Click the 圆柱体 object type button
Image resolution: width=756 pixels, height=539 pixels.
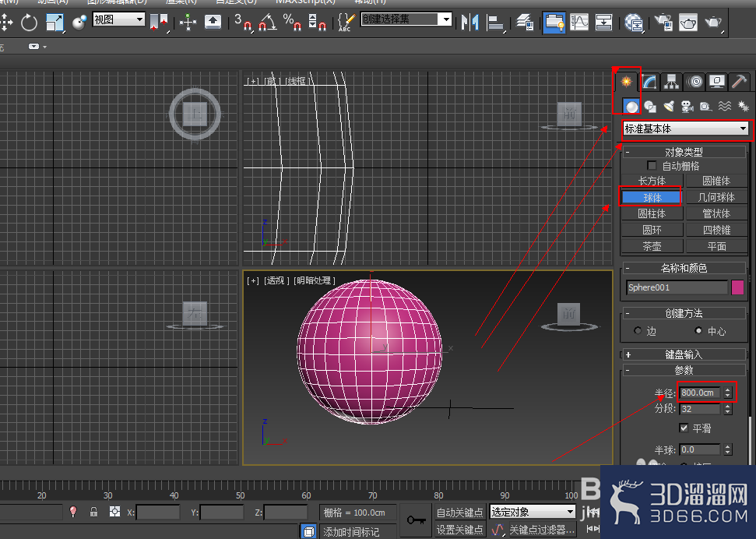pyautogui.click(x=652, y=213)
